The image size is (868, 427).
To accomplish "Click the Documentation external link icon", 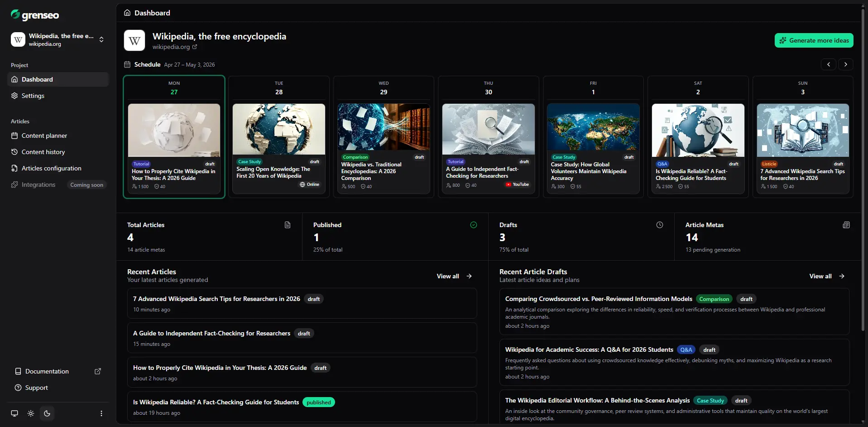I will [98, 371].
